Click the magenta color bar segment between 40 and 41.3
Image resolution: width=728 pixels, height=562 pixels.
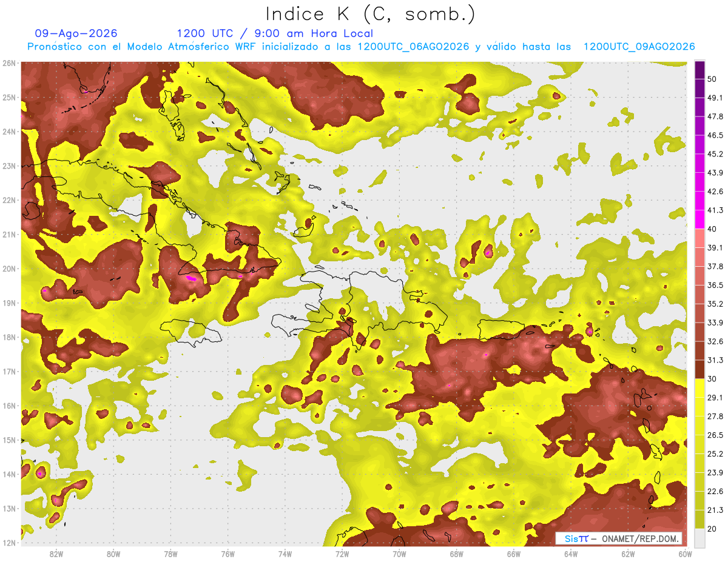(699, 219)
